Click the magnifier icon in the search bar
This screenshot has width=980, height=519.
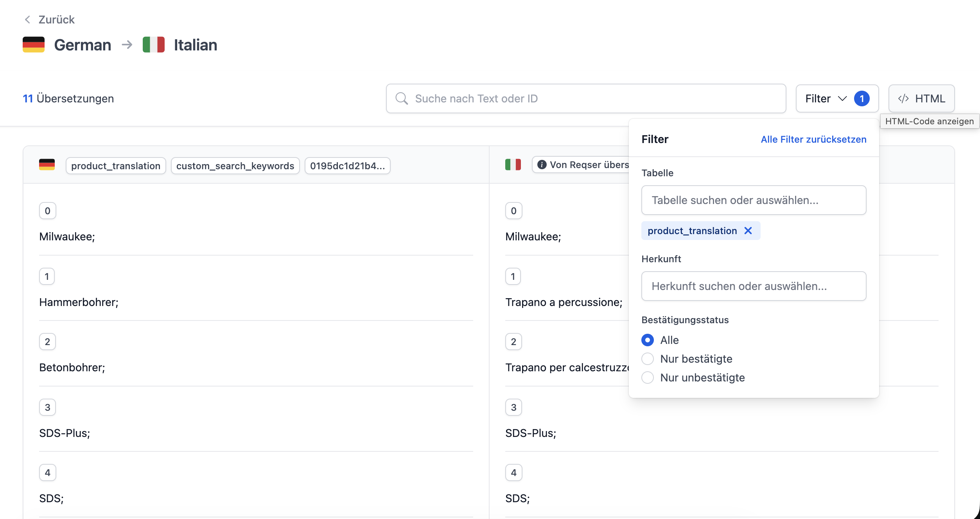(401, 98)
